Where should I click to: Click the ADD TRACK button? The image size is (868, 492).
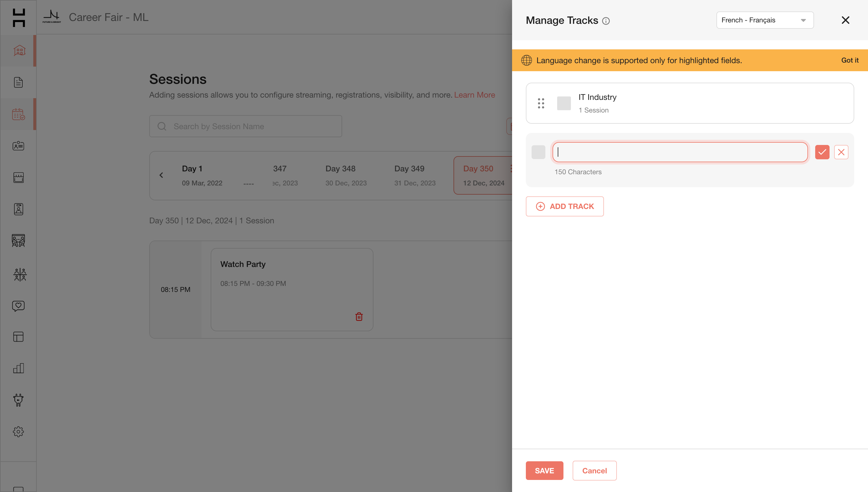click(565, 206)
